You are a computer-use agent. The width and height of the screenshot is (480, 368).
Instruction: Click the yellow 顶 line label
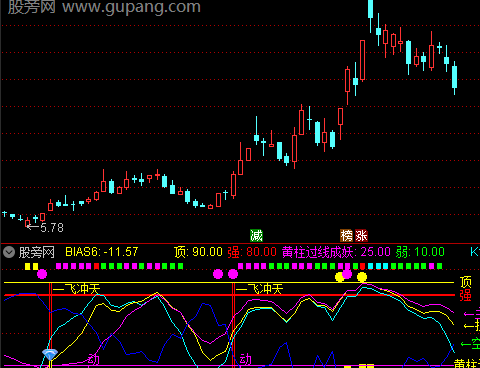click(466, 282)
